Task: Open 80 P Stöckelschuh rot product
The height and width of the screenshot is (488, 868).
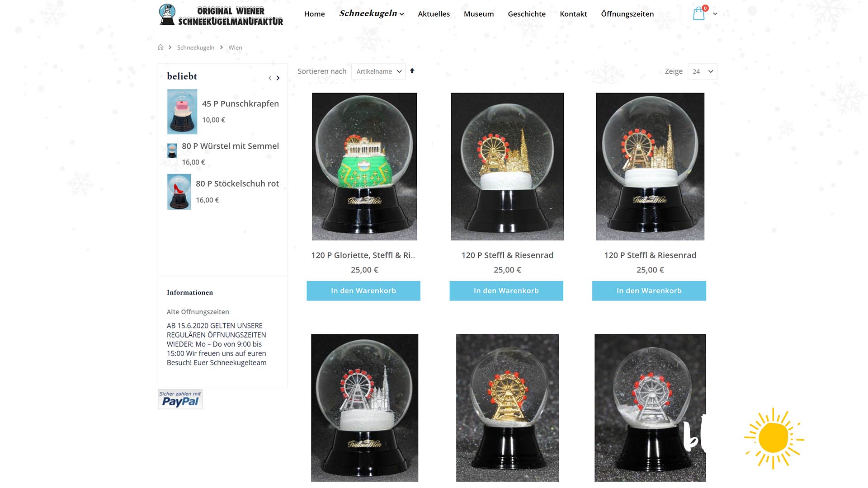Action: tap(237, 184)
